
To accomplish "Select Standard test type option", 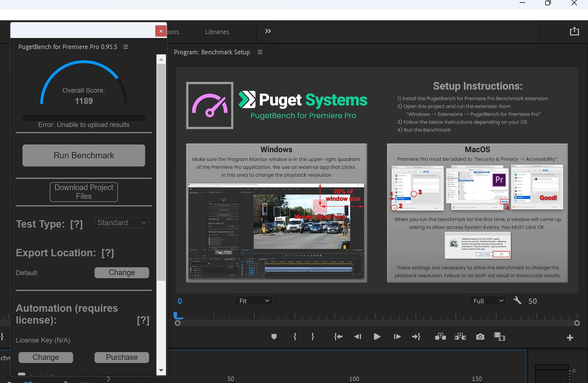I will coord(121,222).
